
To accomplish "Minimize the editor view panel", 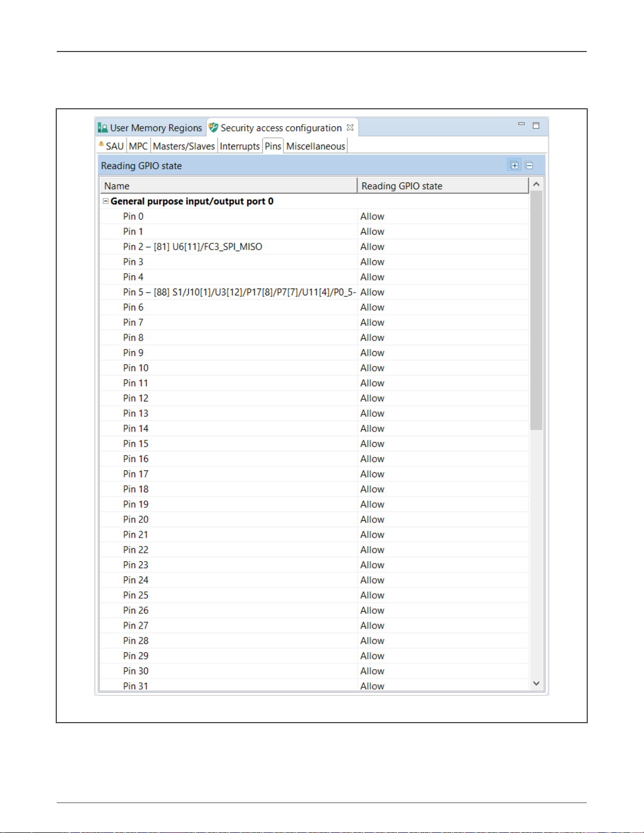I will click(522, 125).
